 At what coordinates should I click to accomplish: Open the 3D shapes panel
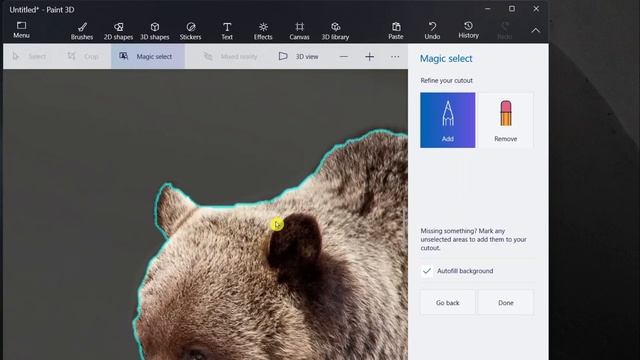tap(155, 31)
